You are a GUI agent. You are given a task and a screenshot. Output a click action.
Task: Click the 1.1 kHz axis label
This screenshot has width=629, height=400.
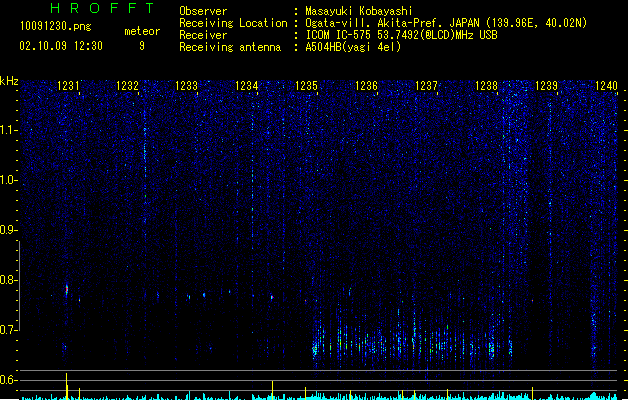8,130
